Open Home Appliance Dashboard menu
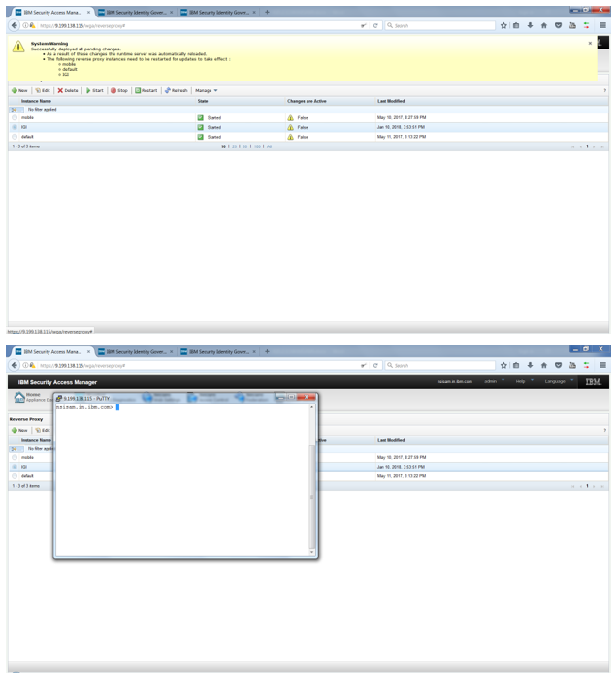Viewport: 616px width, 679px height. 32,397
